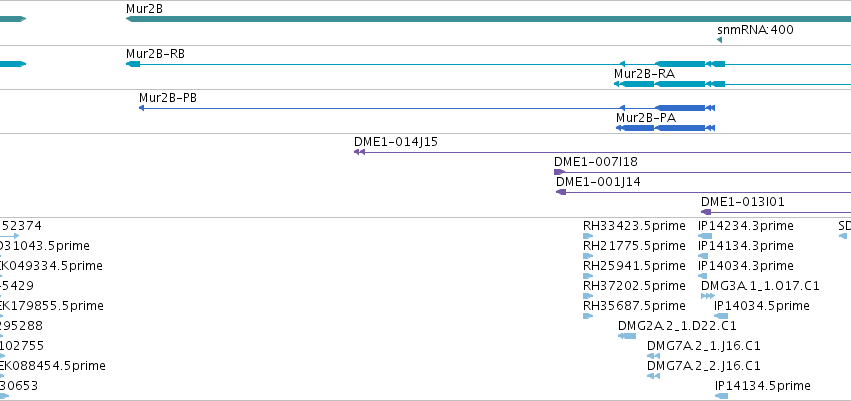Select the snmRNA:400 gene glyph

[x=719, y=40]
